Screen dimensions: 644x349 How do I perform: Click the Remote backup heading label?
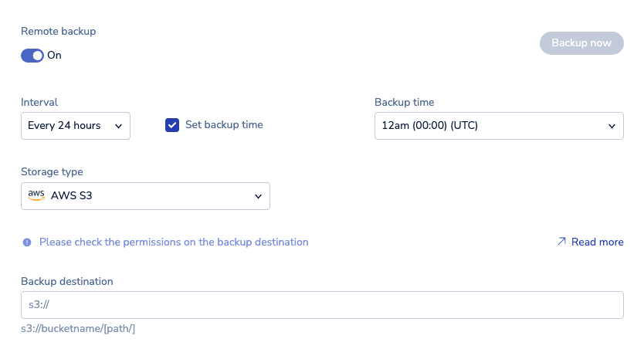tap(59, 32)
